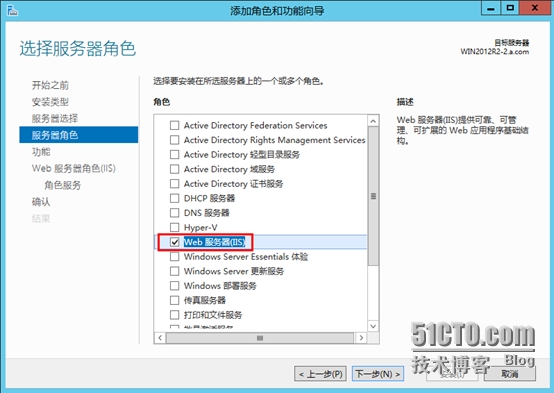The width and height of the screenshot is (554, 393).
Task: Tick Windows 部署服务 checkbox
Action: (x=175, y=286)
